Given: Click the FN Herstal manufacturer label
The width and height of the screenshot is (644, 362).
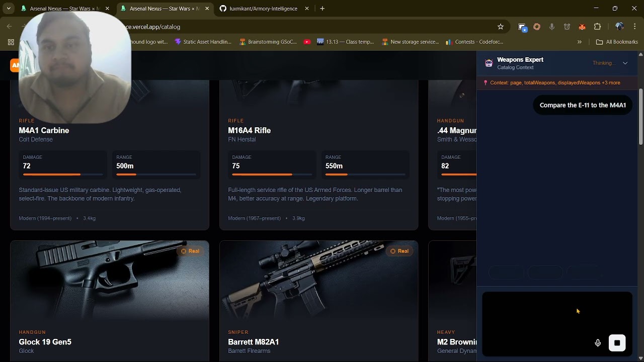Looking at the screenshot, I should point(242,139).
